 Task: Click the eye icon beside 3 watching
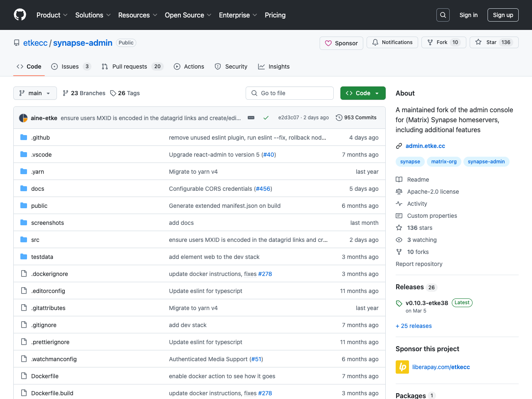pos(399,240)
